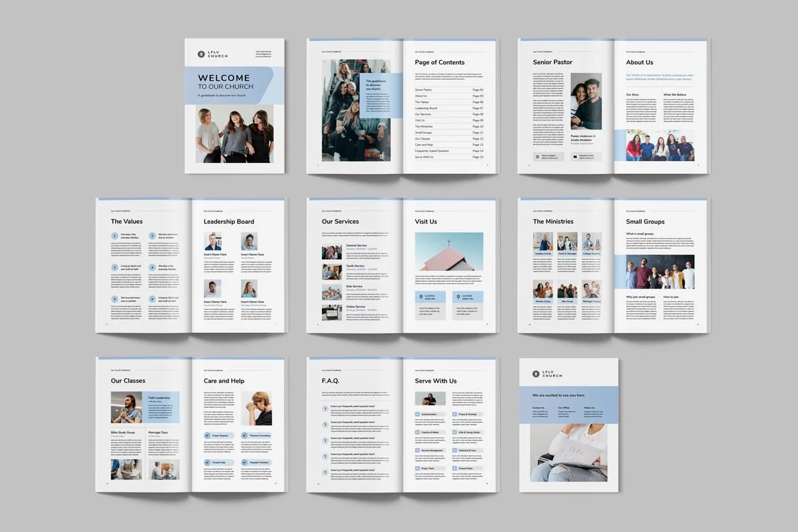Click the 'Bible Study Group' class title
This screenshot has height=532, width=798.
point(123,432)
